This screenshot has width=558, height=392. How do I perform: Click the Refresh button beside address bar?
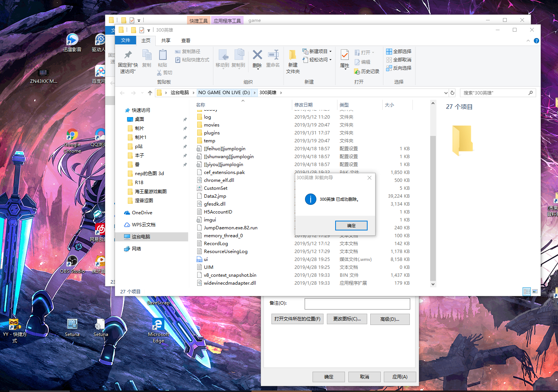[x=452, y=93]
